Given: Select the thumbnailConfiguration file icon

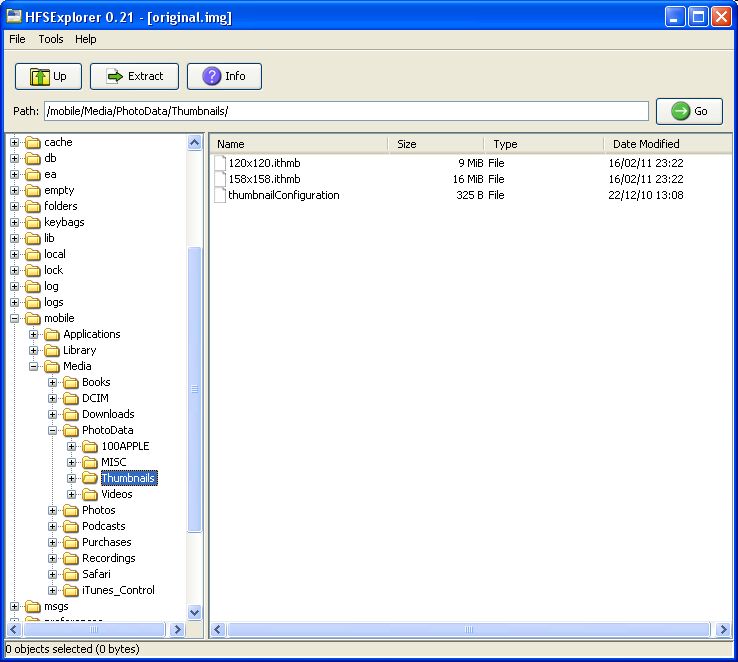Looking at the screenshot, I should coord(220,195).
